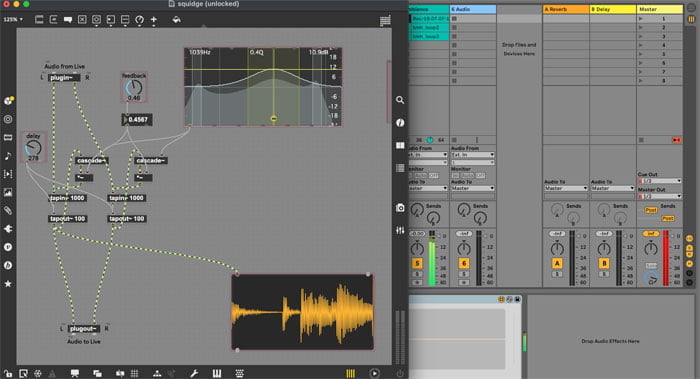Select the plugout~ object in the patcher
700x379 pixels.
83,329
